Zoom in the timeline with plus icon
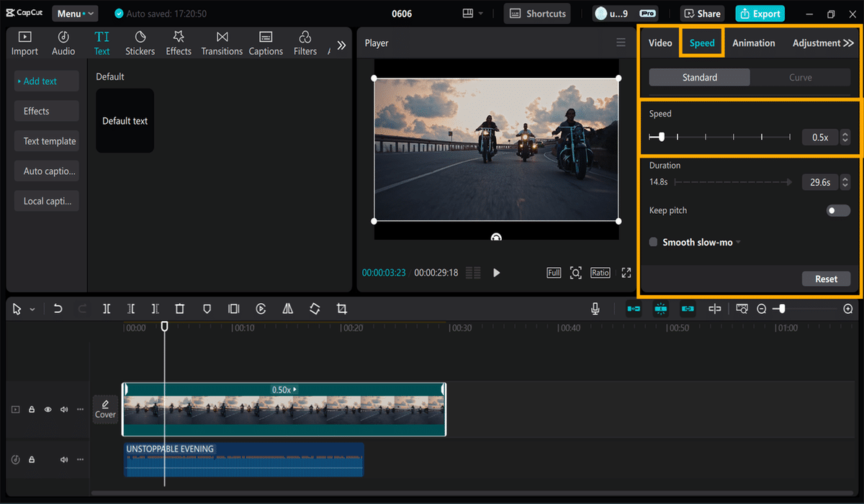864x504 pixels. tap(848, 309)
